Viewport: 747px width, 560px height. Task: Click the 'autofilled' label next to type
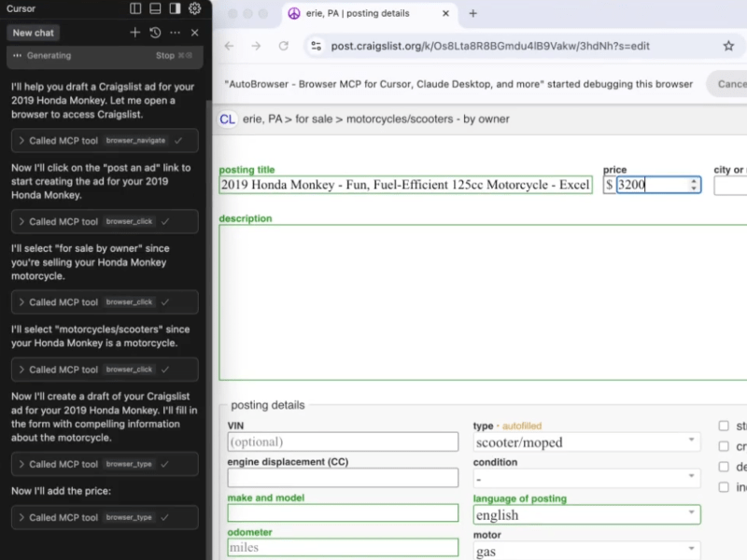[522, 426]
